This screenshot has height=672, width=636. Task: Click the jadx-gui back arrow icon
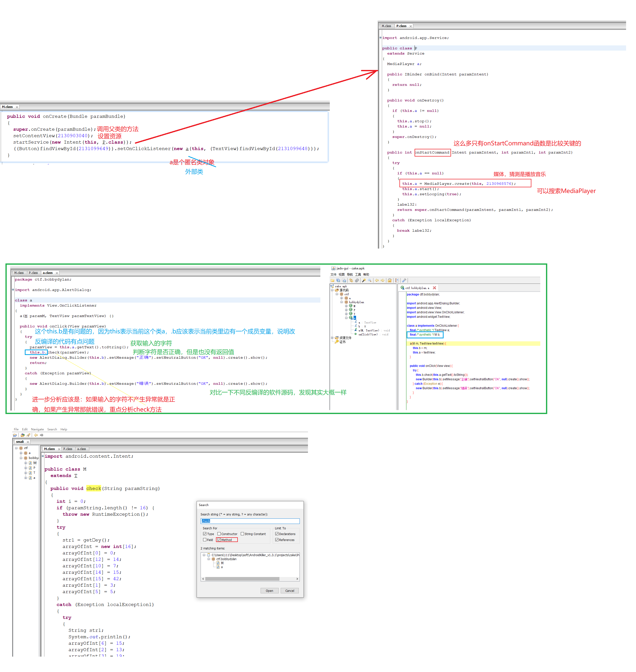pyautogui.click(x=377, y=281)
